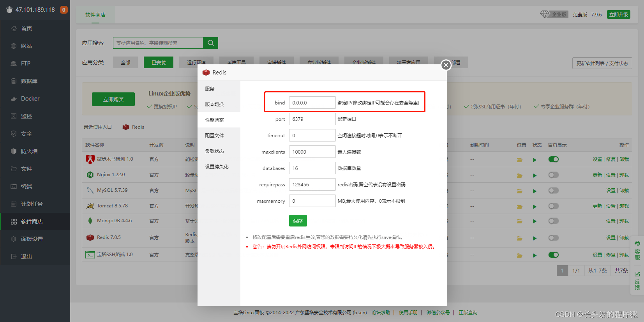Viewport: 644px width, 322px height.
Task: Open folder icon for 微步木马检测 row
Action: (x=519, y=160)
